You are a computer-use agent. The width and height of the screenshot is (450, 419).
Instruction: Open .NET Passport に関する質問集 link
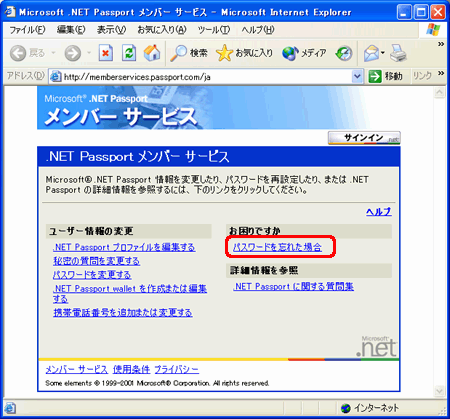tap(294, 286)
